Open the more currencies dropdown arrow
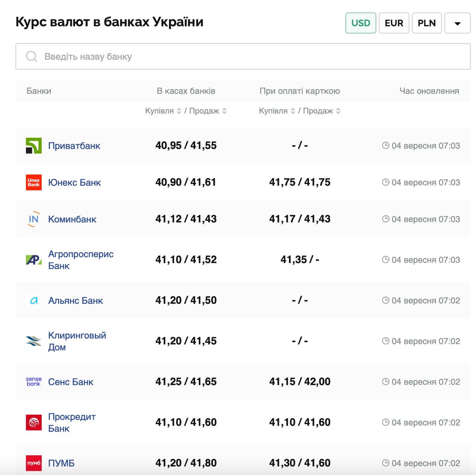This screenshot has height=475, width=476. pos(457,23)
